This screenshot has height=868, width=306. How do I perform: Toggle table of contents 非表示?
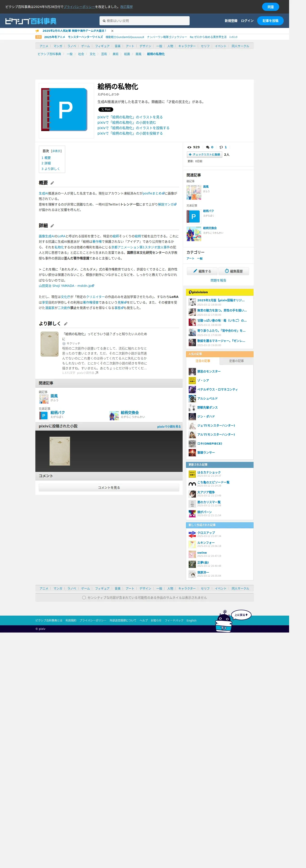[x=56, y=151]
